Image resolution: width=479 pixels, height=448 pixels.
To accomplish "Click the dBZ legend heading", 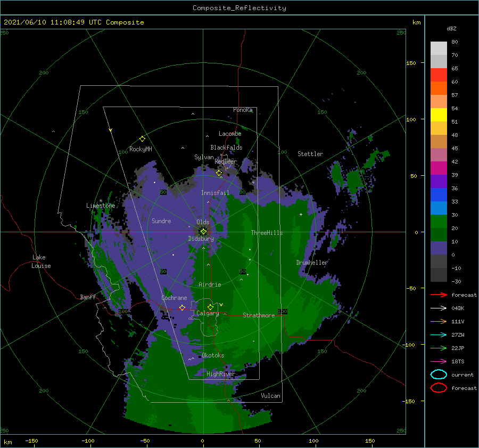I will point(451,28).
